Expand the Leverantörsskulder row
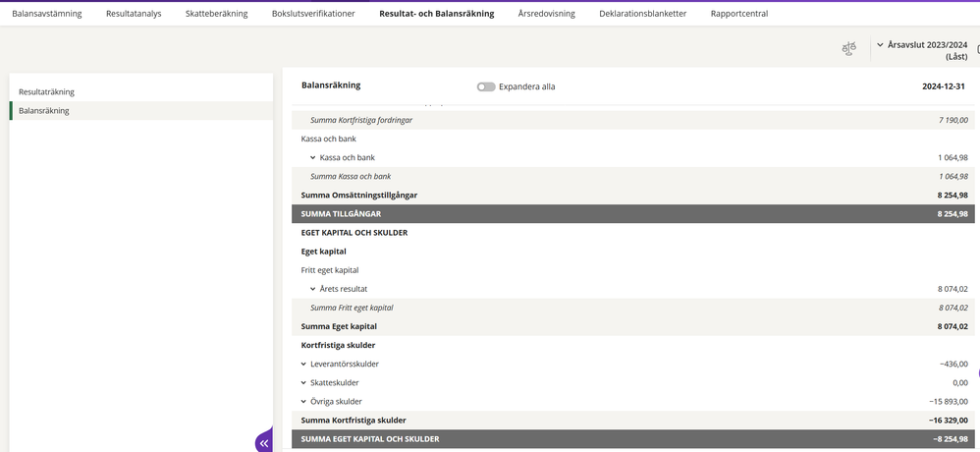Screen dimensions: 980x452 click(x=304, y=364)
